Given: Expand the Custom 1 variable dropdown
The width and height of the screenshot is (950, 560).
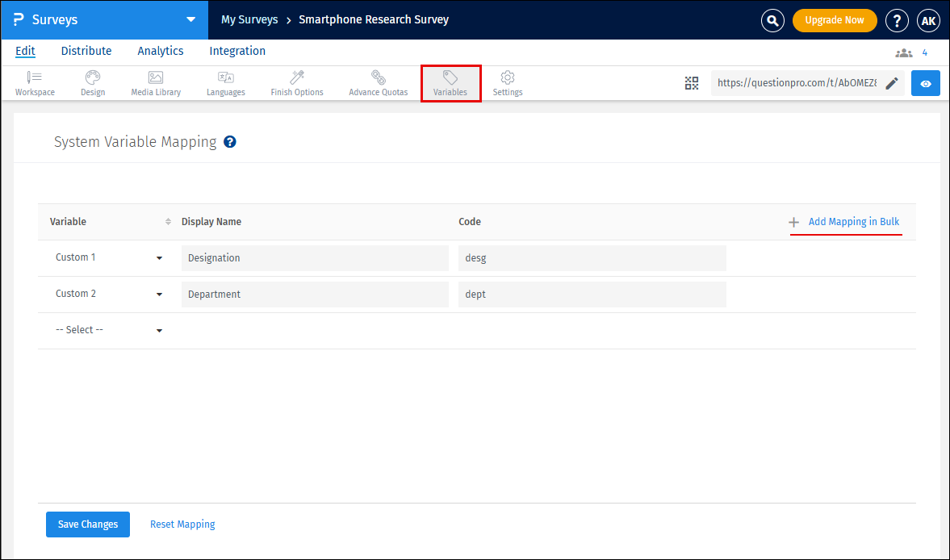Looking at the screenshot, I should [x=159, y=258].
